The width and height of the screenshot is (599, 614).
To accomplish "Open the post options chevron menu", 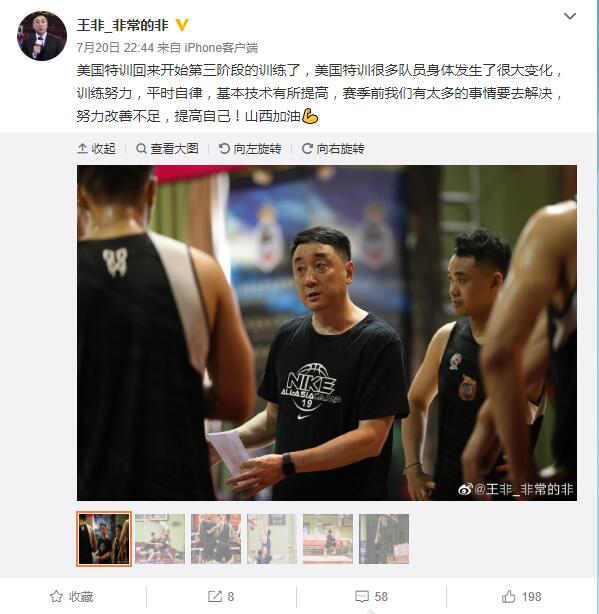I will pyautogui.click(x=569, y=16).
